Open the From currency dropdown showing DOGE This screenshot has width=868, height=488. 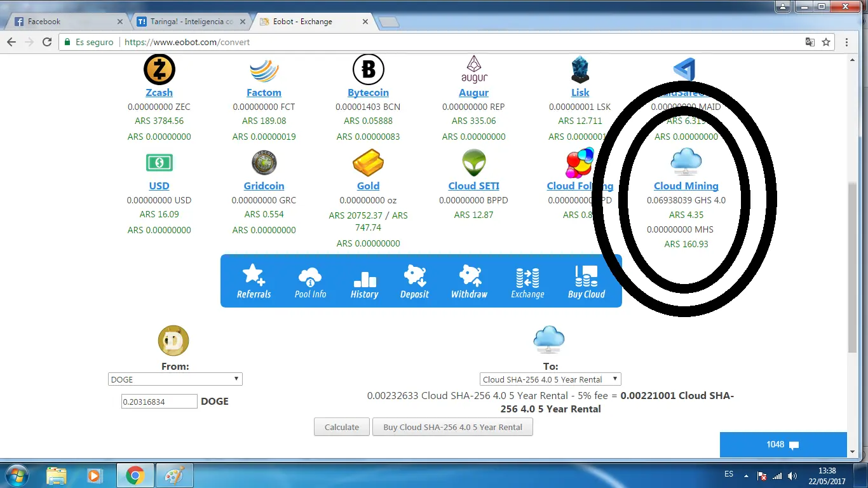175,379
